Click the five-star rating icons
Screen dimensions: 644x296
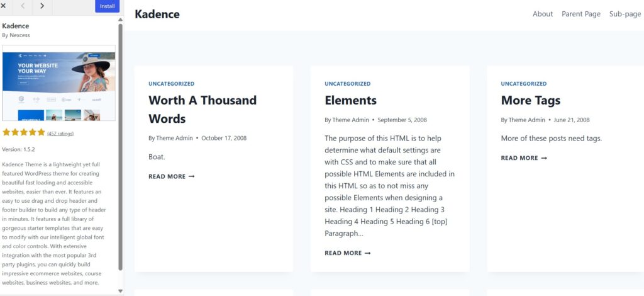[x=24, y=132]
